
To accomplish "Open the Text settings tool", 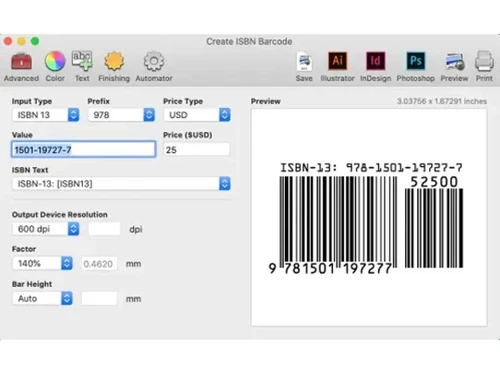I will (82, 67).
